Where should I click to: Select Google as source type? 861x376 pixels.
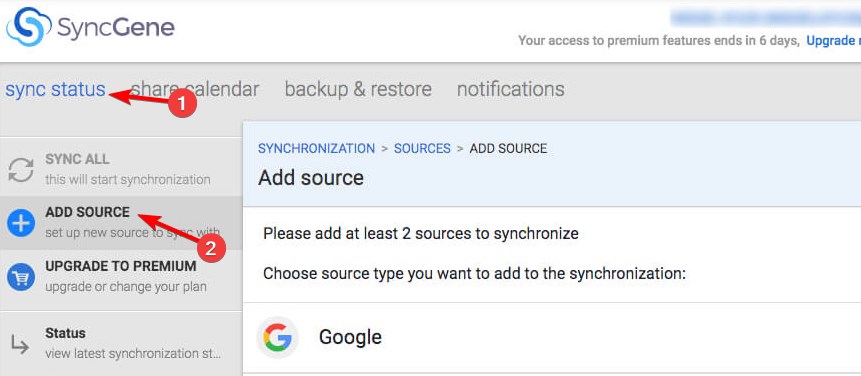pyautogui.click(x=551, y=337)
